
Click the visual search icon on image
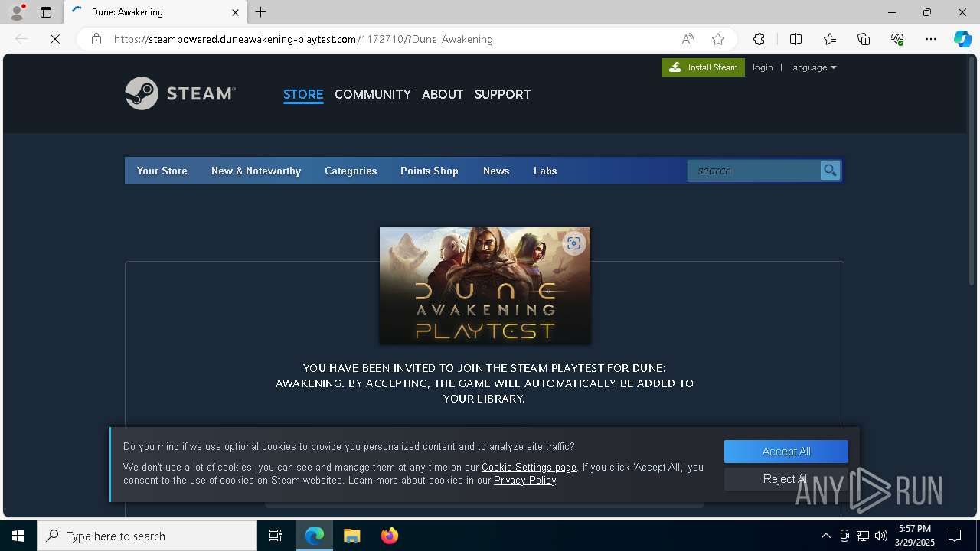click(x=573, y=243)
